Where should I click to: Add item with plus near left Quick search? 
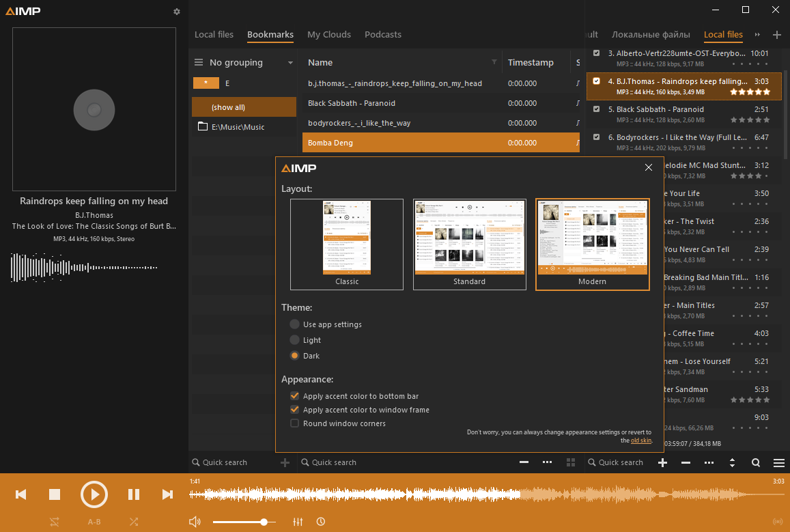pyautogui.click(x=285, y=462)
